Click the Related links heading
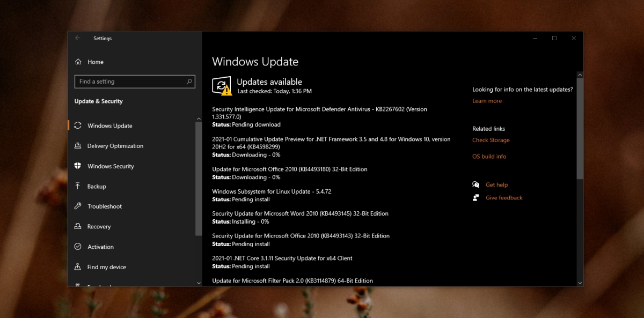 click(488, 129)
